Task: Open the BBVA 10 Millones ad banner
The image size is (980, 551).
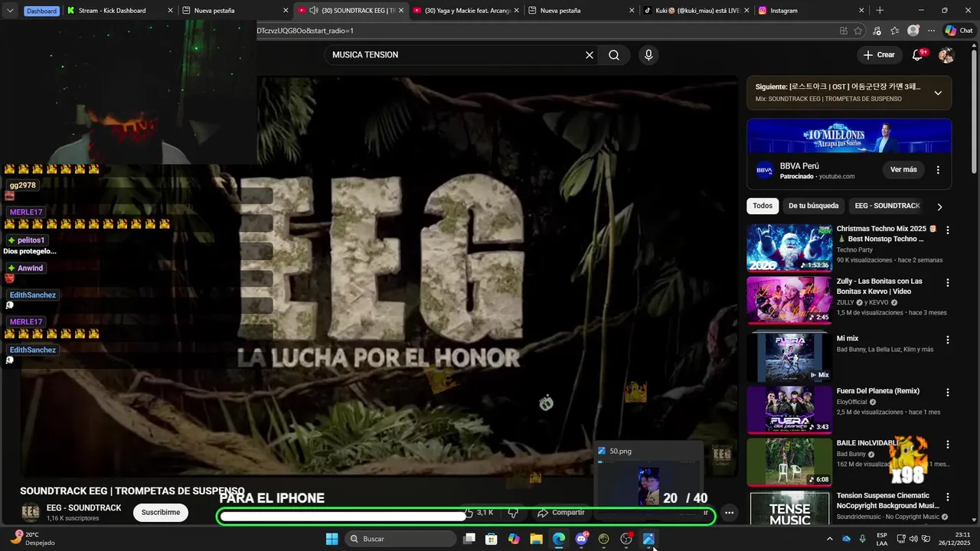Action: [849, 136]
